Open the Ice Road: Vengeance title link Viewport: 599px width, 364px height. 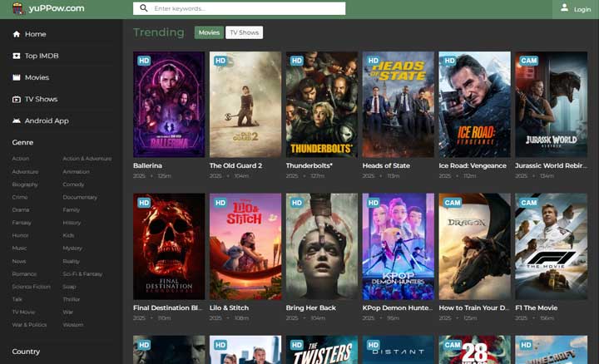473,165
